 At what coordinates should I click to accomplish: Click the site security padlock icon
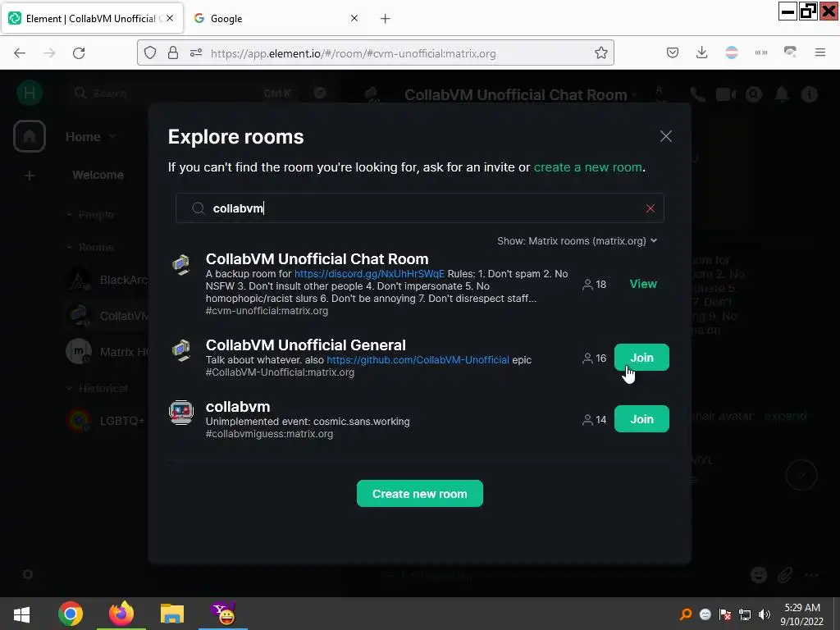[x=172, y=53]
